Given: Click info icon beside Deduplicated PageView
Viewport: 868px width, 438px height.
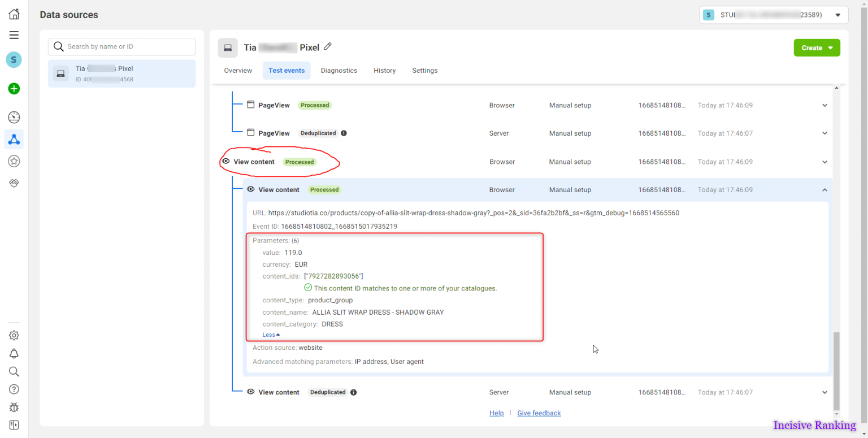Looking at the screenshot, I should [344, 133].
